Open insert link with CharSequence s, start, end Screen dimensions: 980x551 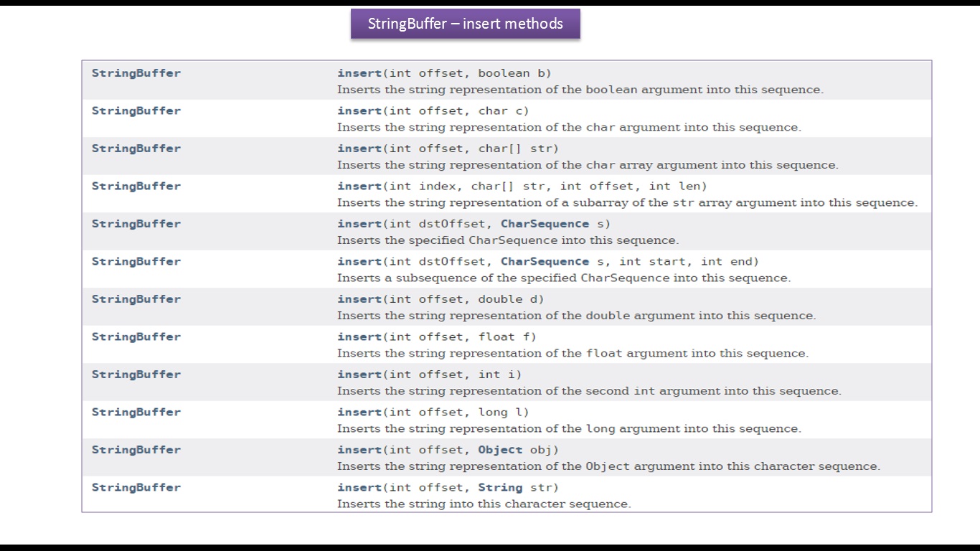pyautogui.click(x=359, y=262)
